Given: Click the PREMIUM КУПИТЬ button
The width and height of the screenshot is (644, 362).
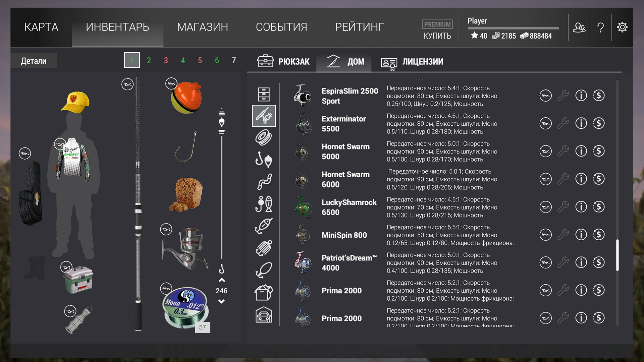Looking at the screenshot, I should point(437,30).
